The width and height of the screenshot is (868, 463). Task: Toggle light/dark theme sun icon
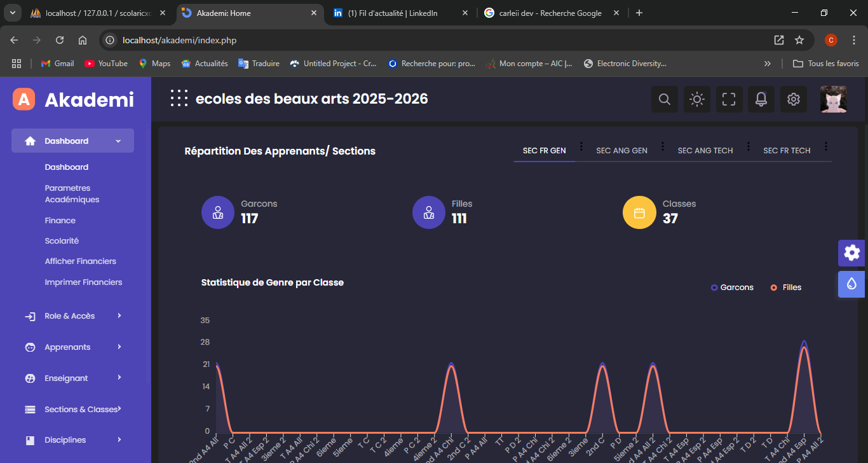[697, 99]
